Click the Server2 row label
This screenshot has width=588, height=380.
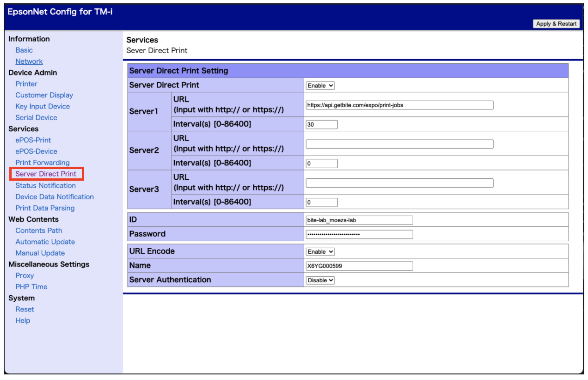point(144,150)
